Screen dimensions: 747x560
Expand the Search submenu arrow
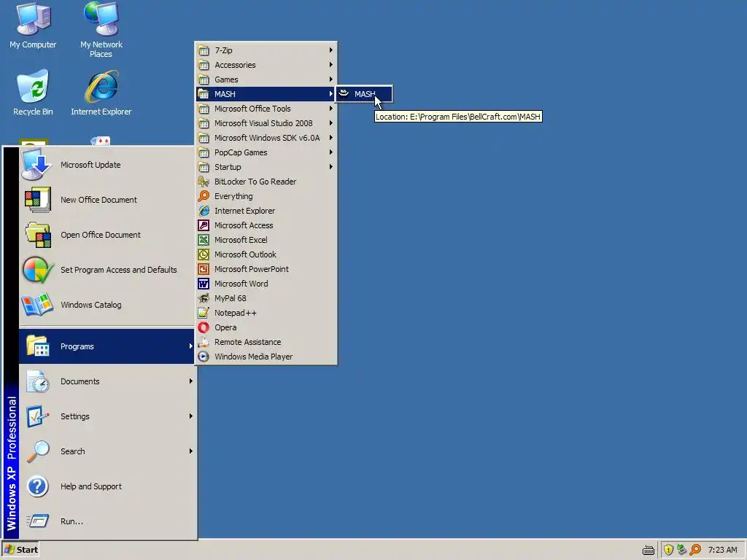tap(190, 451)
